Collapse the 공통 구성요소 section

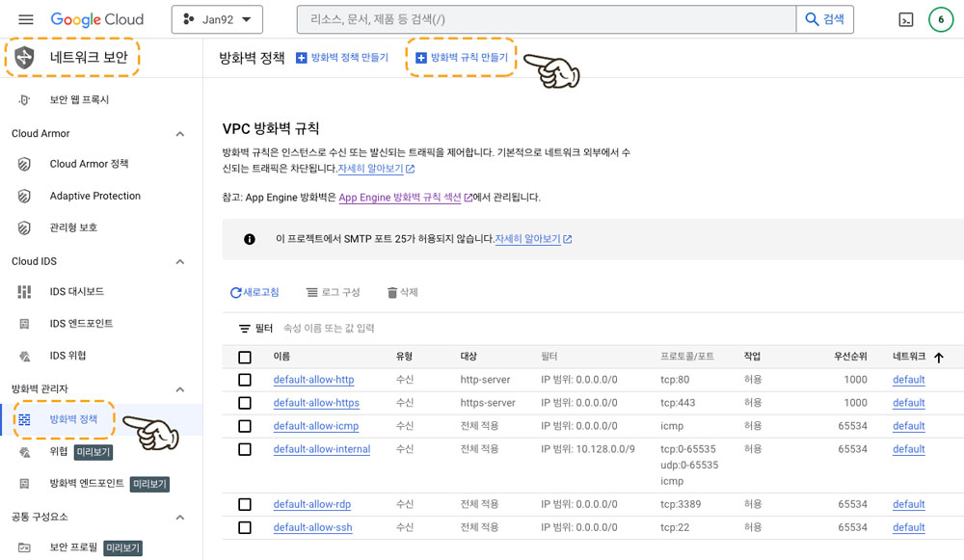click(180, 518)
